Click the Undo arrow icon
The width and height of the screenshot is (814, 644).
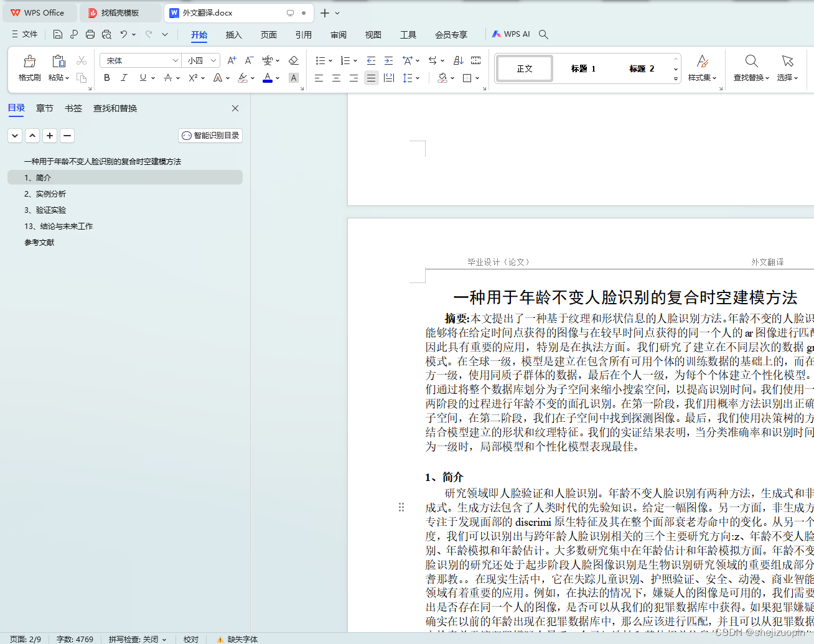pos(124,34)
